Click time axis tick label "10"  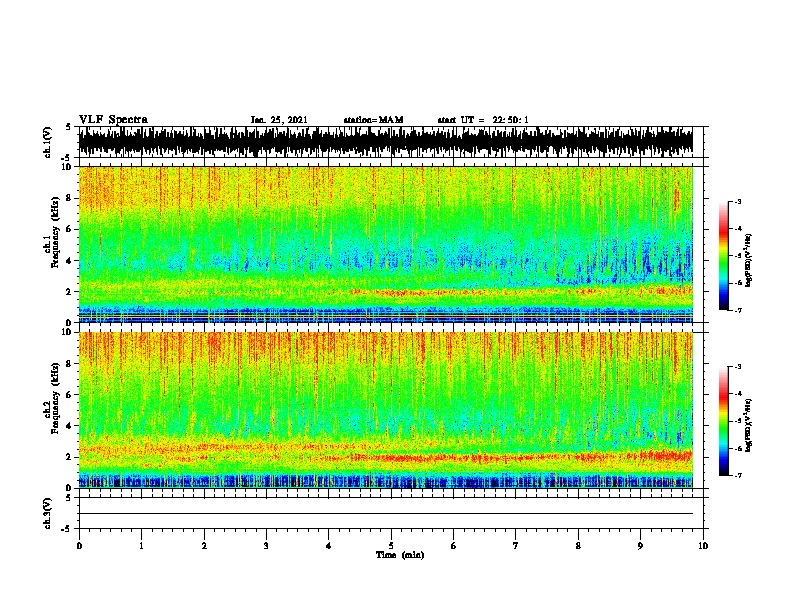point(703,546)
